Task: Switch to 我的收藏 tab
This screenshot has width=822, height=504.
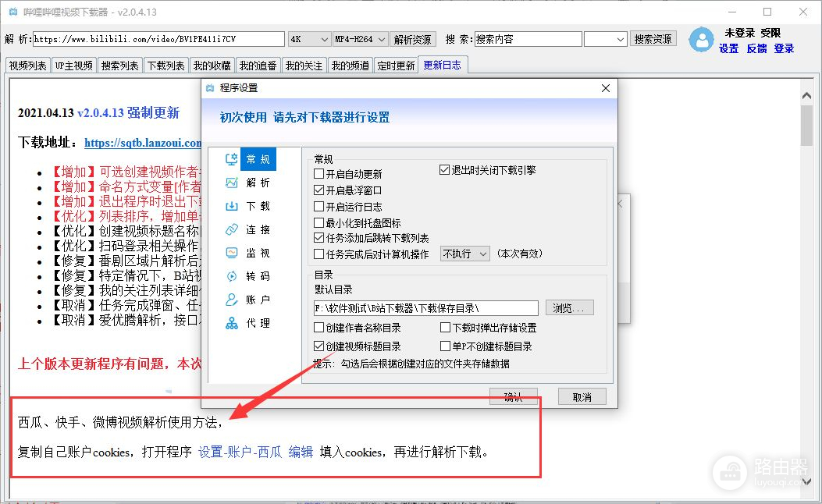Action: coord(212,66)
